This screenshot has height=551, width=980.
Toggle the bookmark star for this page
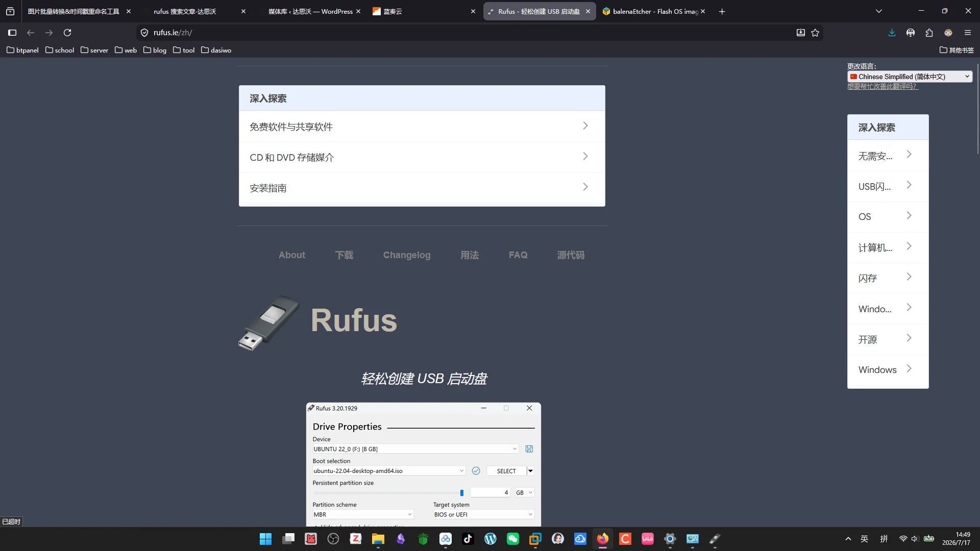(x=815, y=33)
